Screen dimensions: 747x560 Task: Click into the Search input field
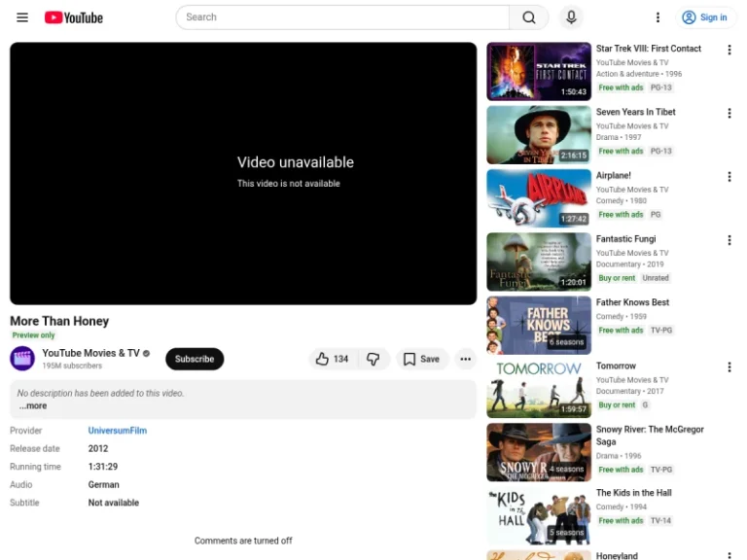(342, 17)
